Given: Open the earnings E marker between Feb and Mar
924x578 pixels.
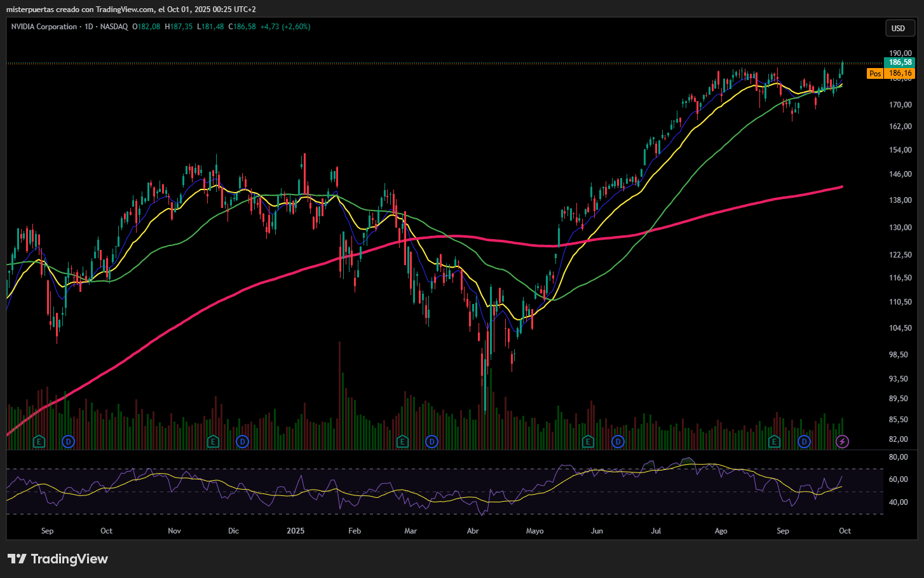Looking at the screenshot, I should 402,441.
